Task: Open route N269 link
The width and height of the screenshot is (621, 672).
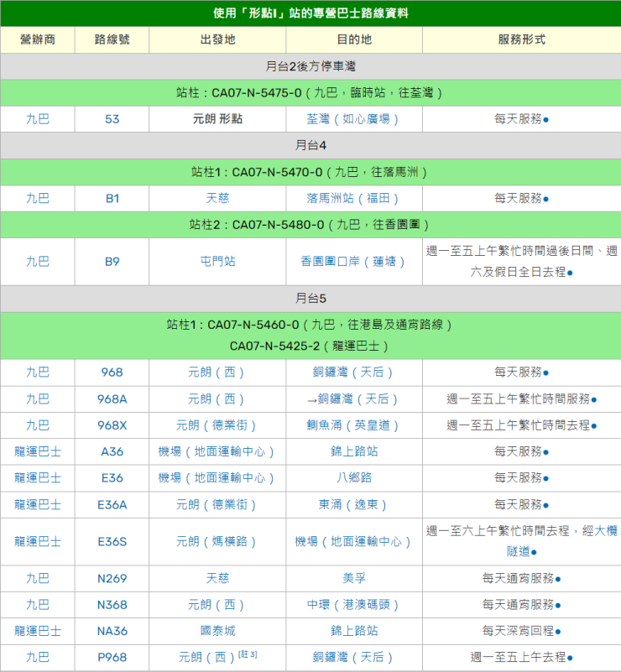Action: click(x=112, y=579)
